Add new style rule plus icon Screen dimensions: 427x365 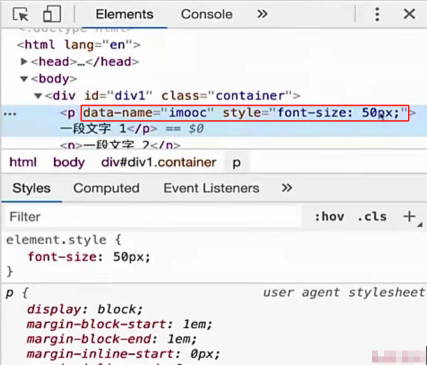tap(409, 216)
